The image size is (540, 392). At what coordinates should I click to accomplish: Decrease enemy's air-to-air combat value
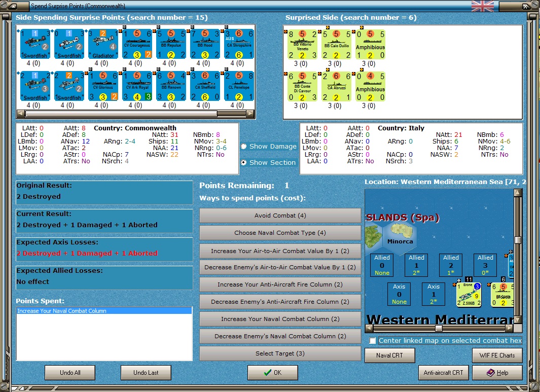point(280,267)
